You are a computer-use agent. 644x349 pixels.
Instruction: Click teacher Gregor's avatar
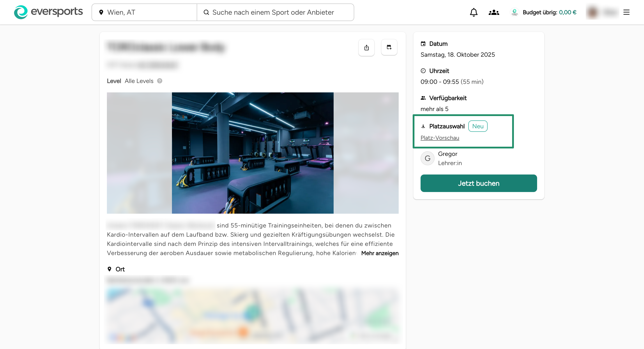(427, 158)
